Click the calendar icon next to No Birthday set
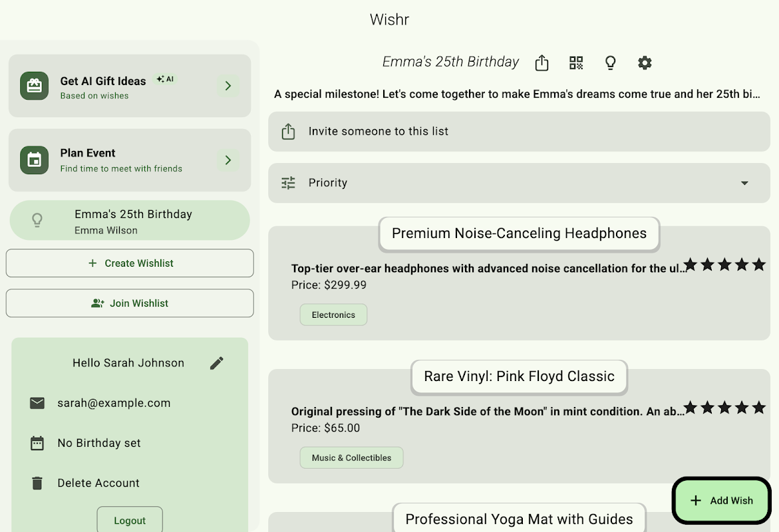 [37, 443]
